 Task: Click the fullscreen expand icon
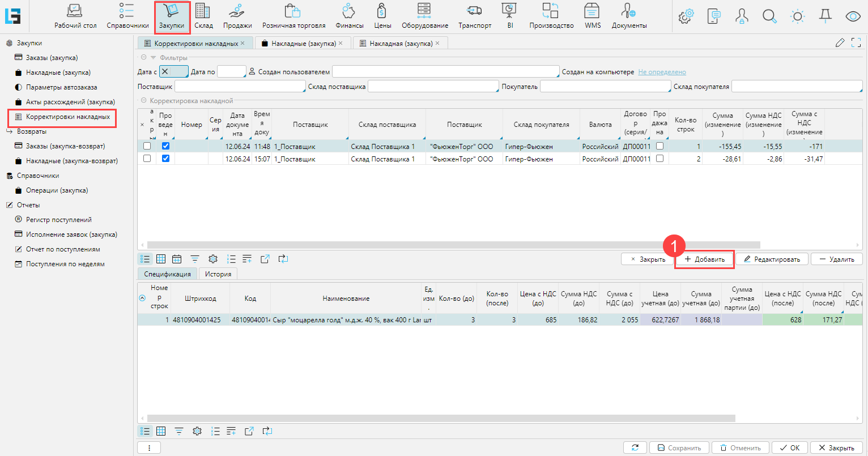[856, 43]
